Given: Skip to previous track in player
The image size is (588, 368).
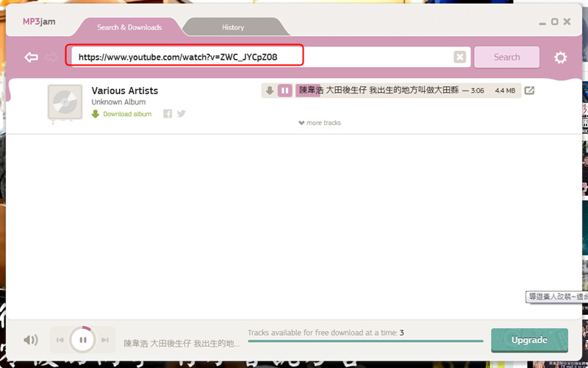Looking at the screenshot, I should (60, 340).
